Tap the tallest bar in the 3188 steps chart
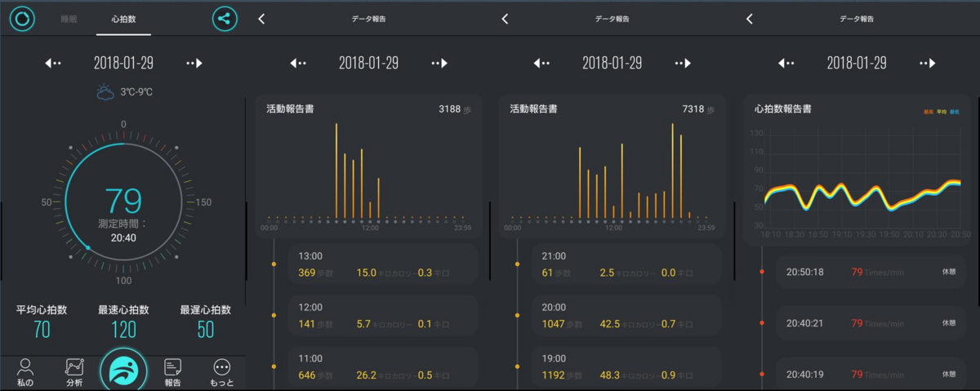Screen dimensions: 980x391 pos(336,171)
